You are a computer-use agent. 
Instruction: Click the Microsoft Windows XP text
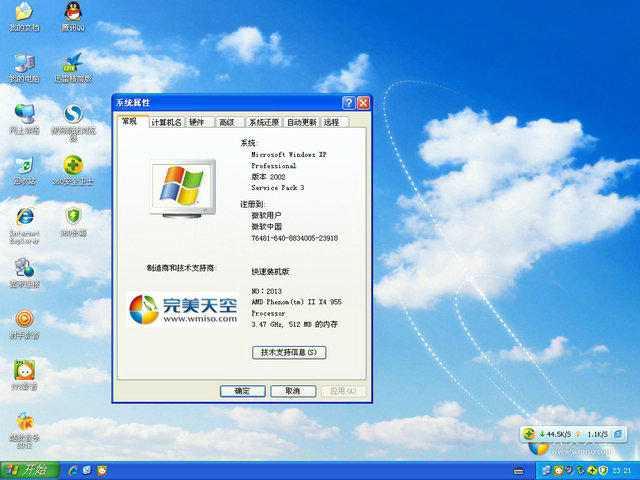[289, 155]
